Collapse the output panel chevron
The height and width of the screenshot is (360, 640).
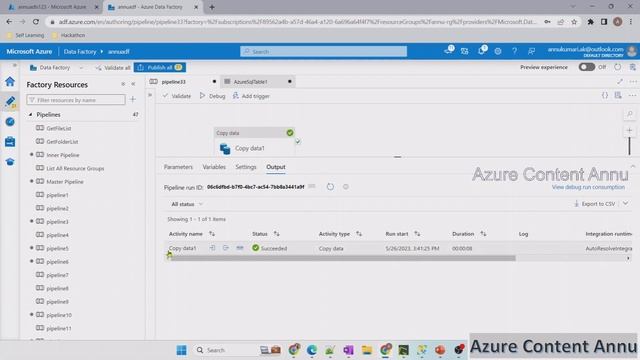633,167
